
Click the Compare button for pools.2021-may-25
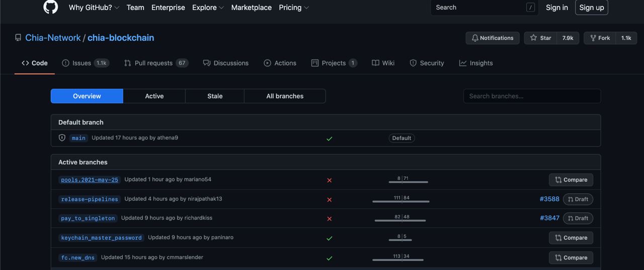point(571,180)
